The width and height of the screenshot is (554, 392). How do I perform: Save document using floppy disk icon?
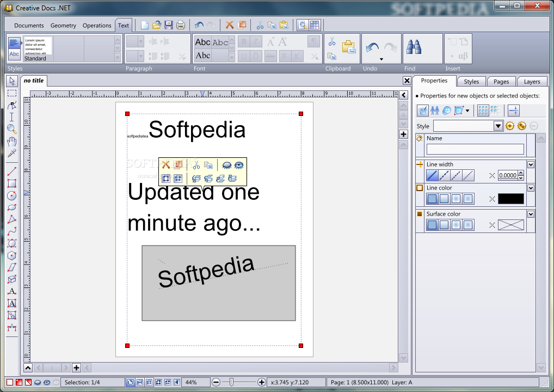coord(169,25)
